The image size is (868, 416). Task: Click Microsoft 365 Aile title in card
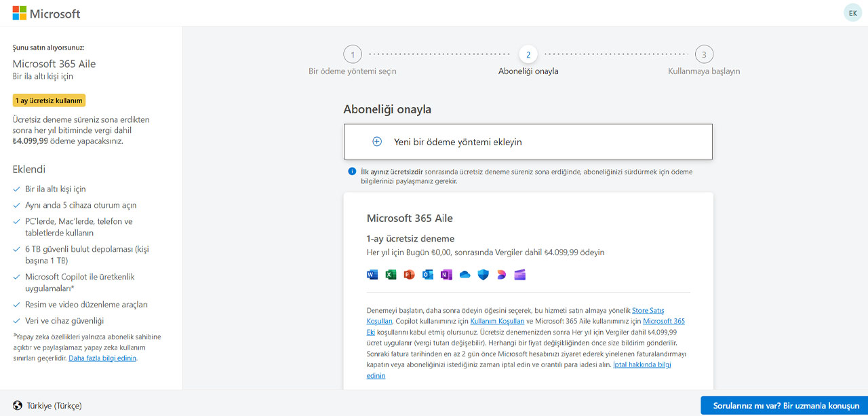tap(410, 219)
